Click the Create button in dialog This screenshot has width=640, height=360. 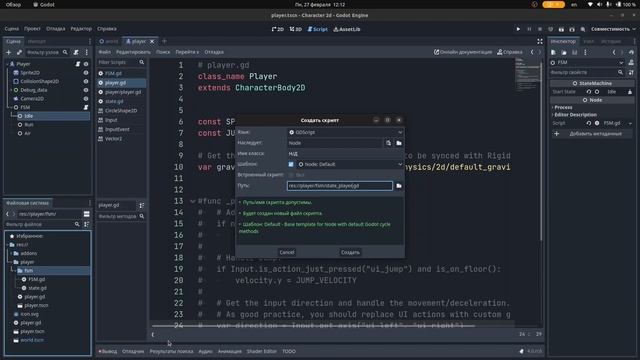[x=350, y=252]
